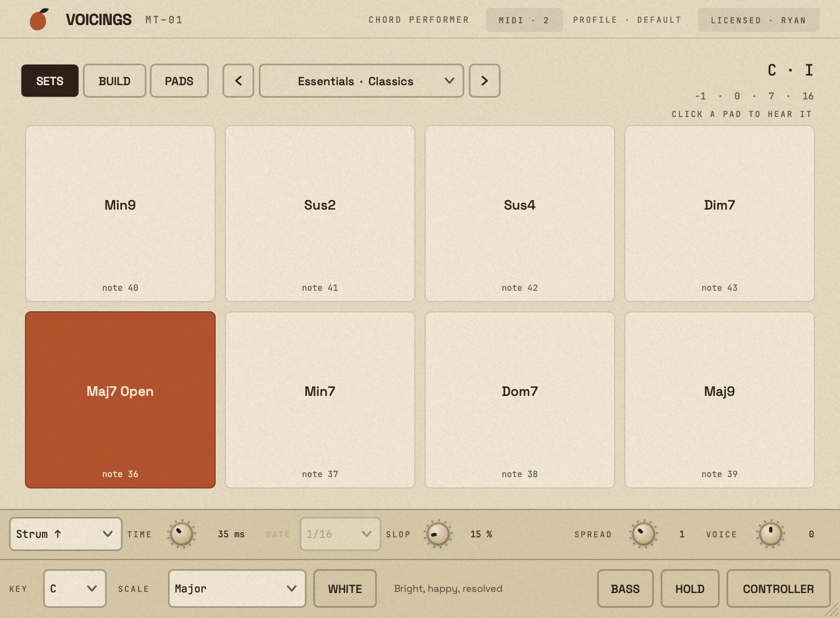Viewport: 840px width, 618px height.
Task: Go to next chord set arrow
Action: coord(485,81)
